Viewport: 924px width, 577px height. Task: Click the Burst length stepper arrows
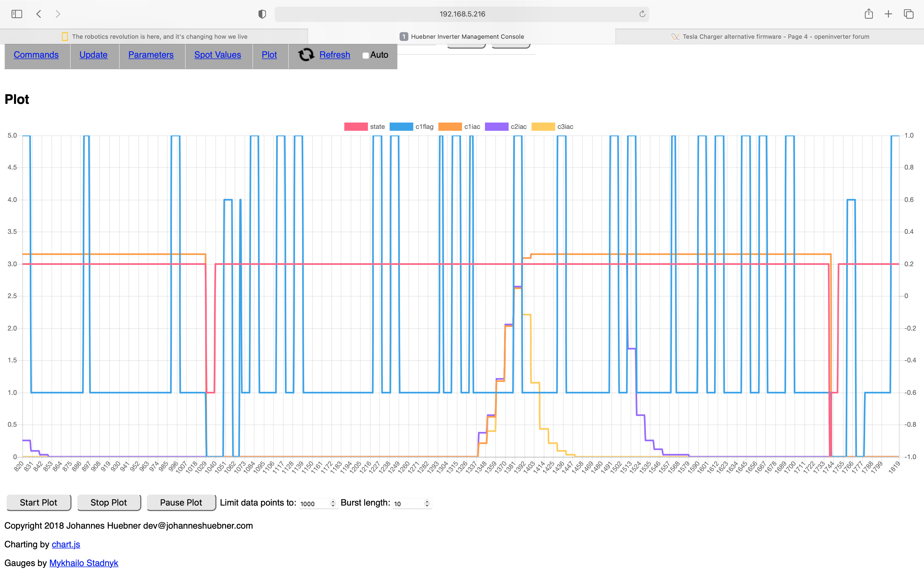click(x=427, y=504)
